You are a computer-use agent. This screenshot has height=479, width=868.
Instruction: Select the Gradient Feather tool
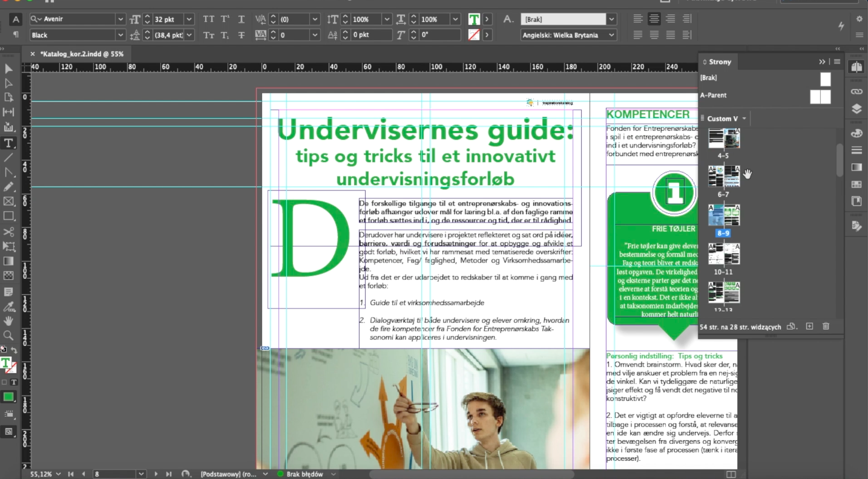pyautogui.click(x=8, y=276)
